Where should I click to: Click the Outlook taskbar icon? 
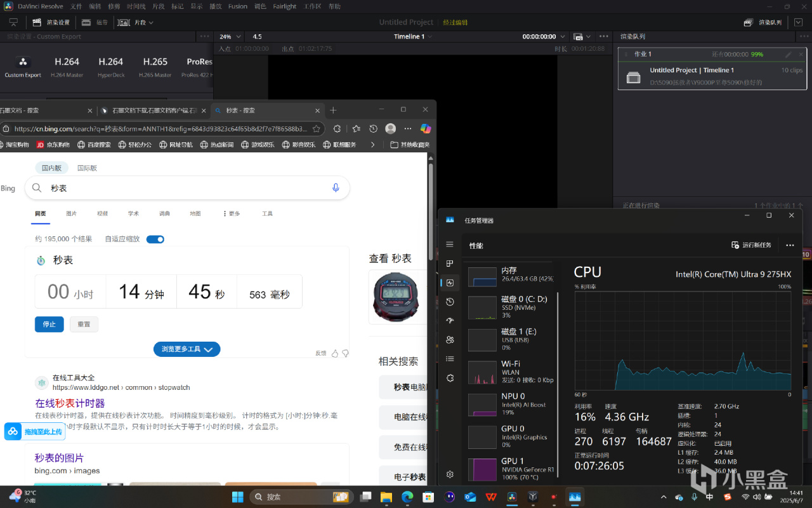point(470,496)
